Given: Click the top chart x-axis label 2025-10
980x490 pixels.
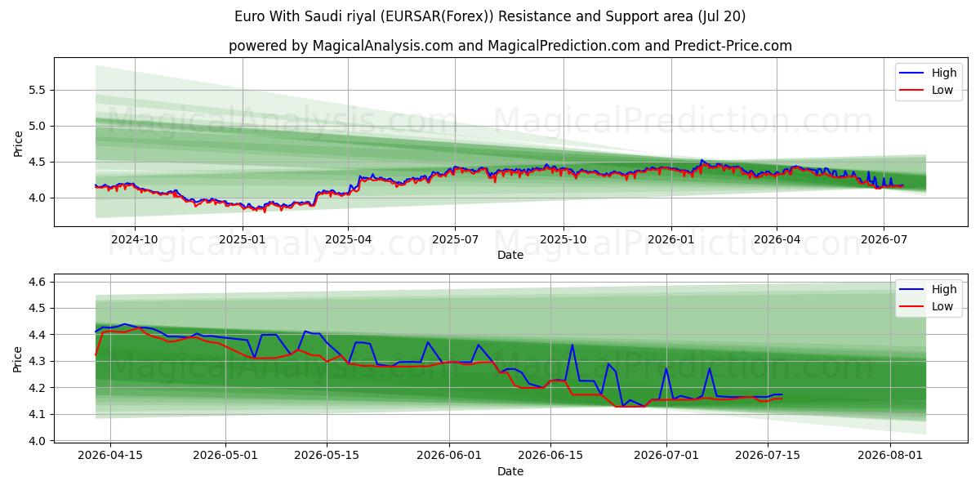Looking at the screenshot, I should pyautogui.click(x=563, y=240).
